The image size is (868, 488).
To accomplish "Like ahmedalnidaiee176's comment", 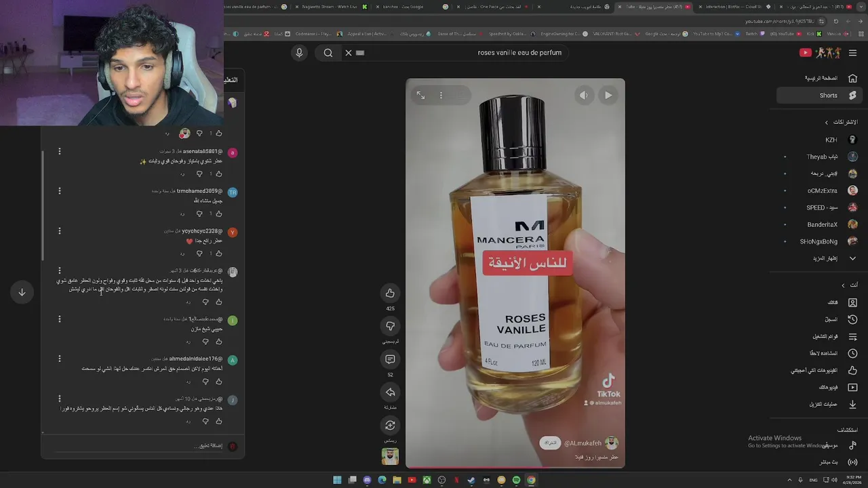I will [x=218, y=382].
